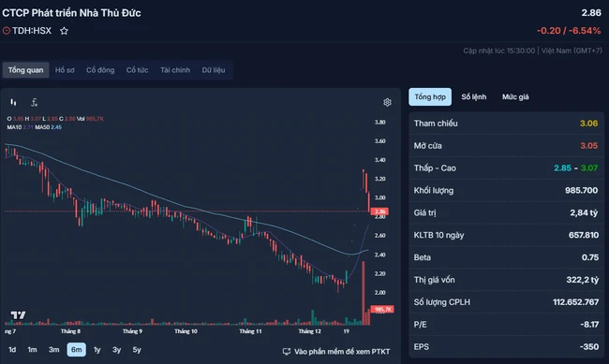
Task: Open chart settings gear icon
Action: click(387, 102)
